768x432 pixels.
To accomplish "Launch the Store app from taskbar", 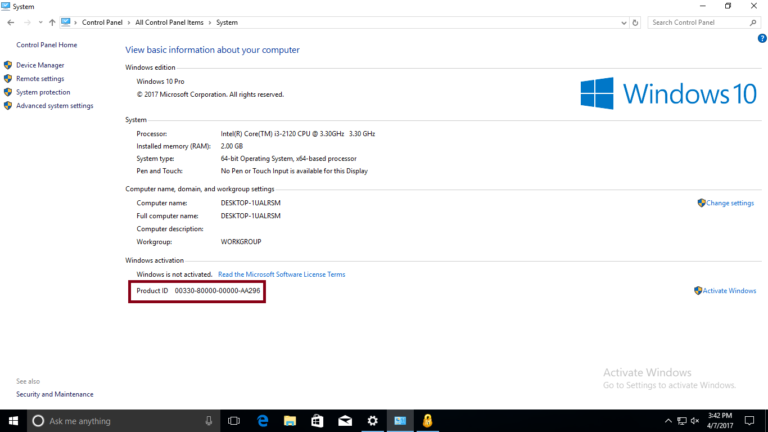I will [x=317, y=421].
